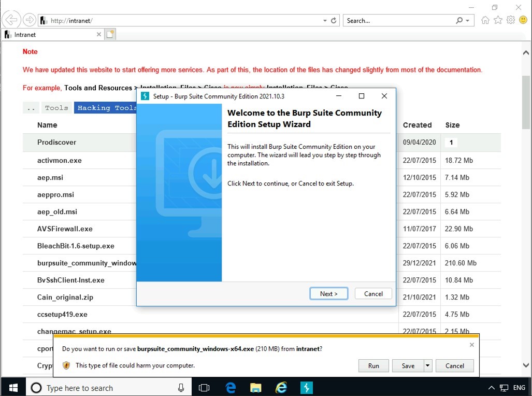Open browser settings via the gear icon
Viewport: 532px width, 396px height.
coord(511,20)
